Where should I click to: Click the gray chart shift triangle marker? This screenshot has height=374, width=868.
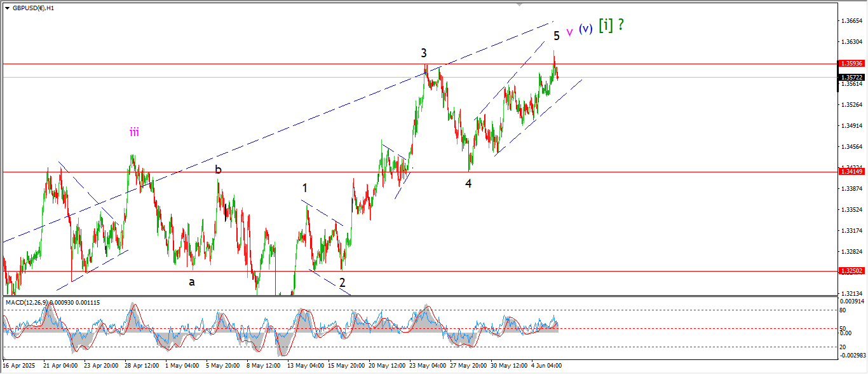pos(520,4)
